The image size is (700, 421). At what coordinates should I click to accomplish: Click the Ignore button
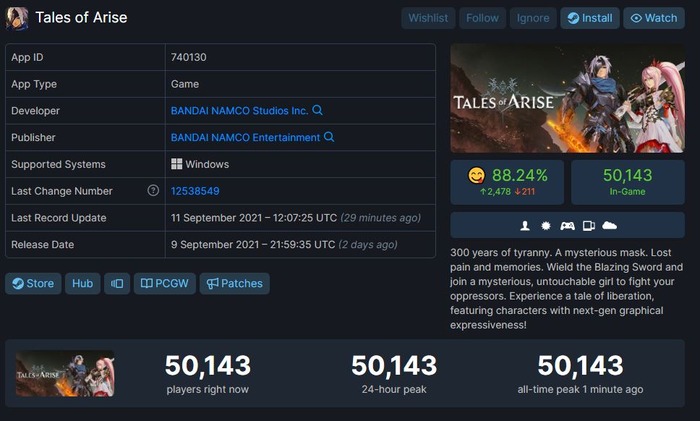pyautogui.click(x=533, y=18)
